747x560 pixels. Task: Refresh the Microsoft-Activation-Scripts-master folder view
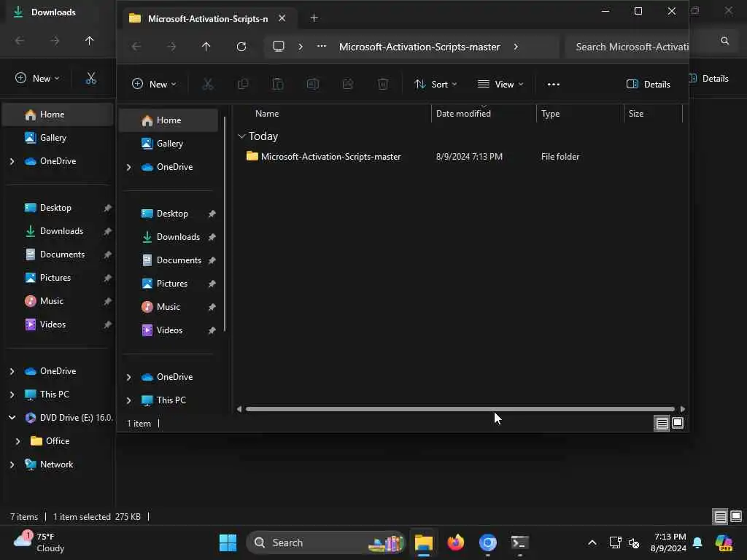click(241, 47)
